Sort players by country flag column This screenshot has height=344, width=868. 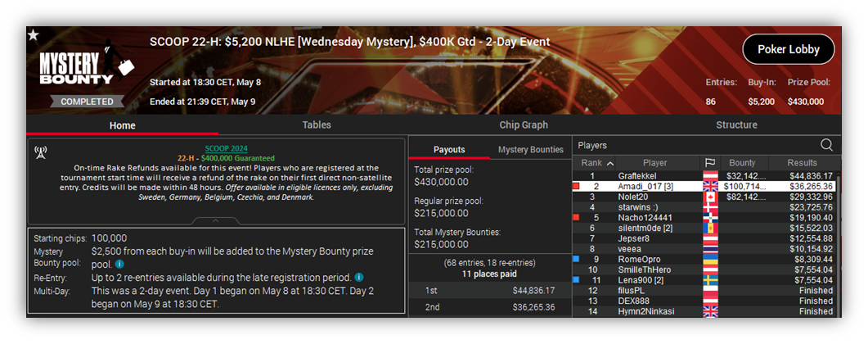[709, 163]
